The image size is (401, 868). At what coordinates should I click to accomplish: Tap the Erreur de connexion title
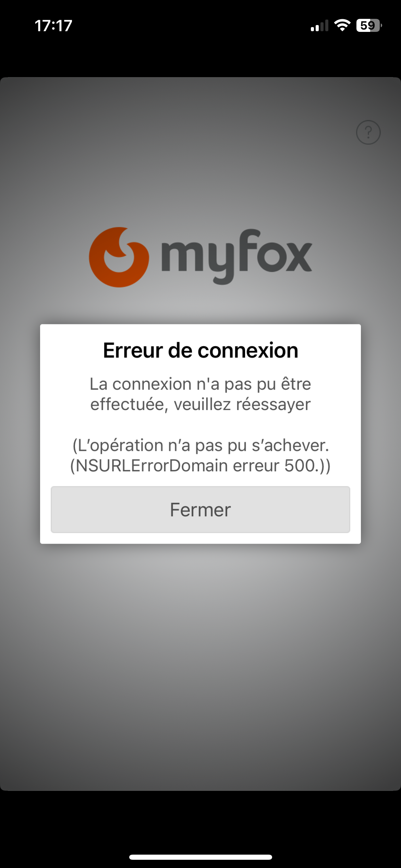click(x=200, y=350)
